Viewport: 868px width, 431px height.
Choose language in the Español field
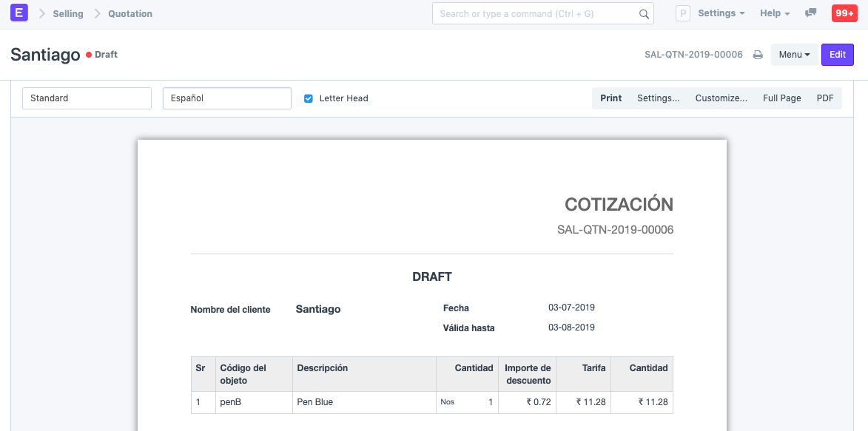tap(226, 98)
